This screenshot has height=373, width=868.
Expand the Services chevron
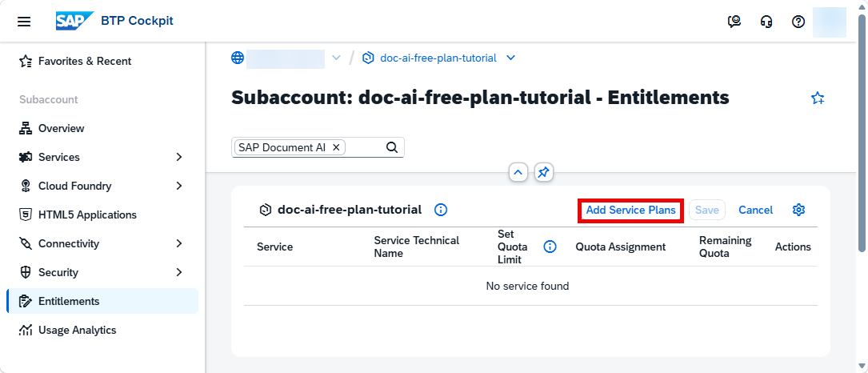(179, 158)
